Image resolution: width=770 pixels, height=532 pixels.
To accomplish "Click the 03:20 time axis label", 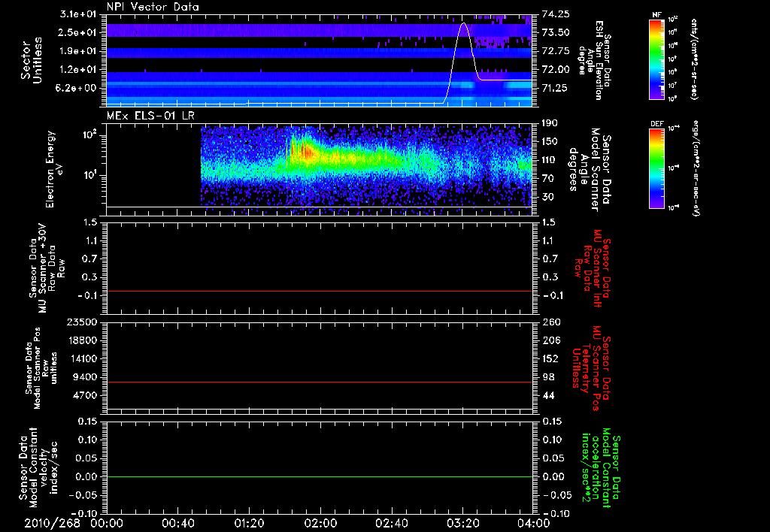I will click(x=462, y=523).
